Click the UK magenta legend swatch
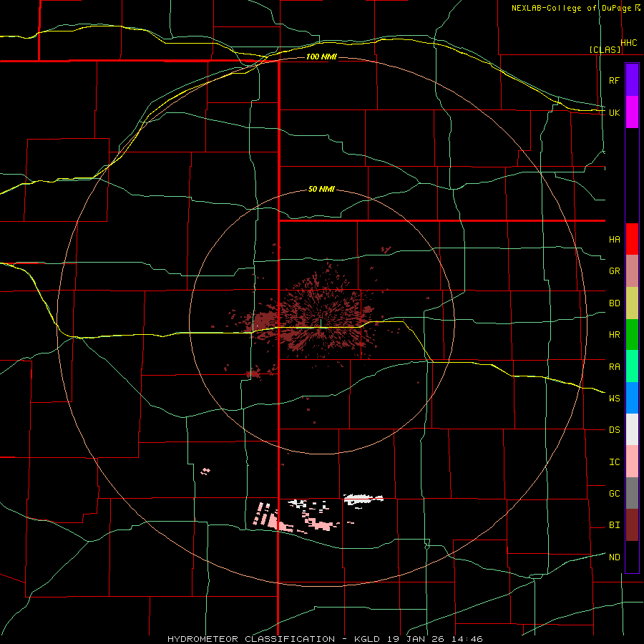The image size is (644, 644). point(632,112)
